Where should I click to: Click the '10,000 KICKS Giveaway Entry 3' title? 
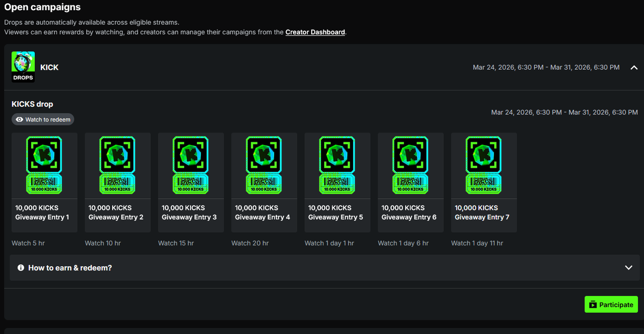[189, 213]
